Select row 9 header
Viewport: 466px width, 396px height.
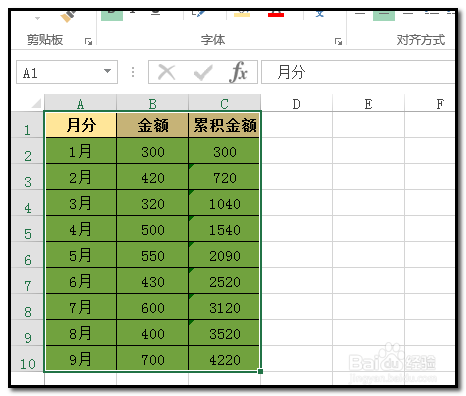(28, 333)
